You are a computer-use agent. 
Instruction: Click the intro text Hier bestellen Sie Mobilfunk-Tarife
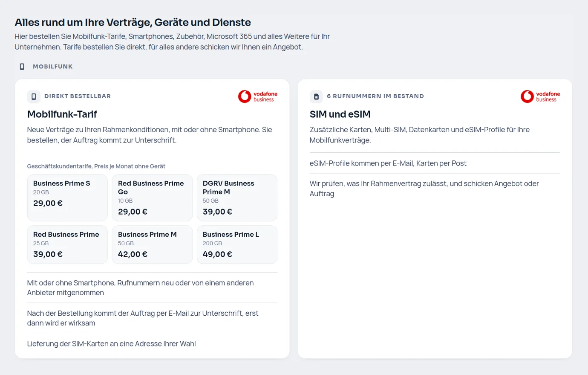click(x=172, y=42)
